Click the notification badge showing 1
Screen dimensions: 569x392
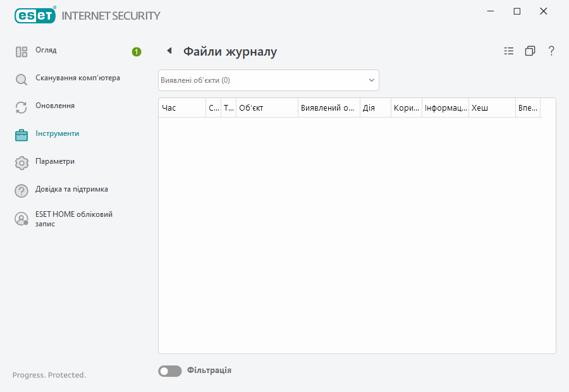(x=136, y=52)
